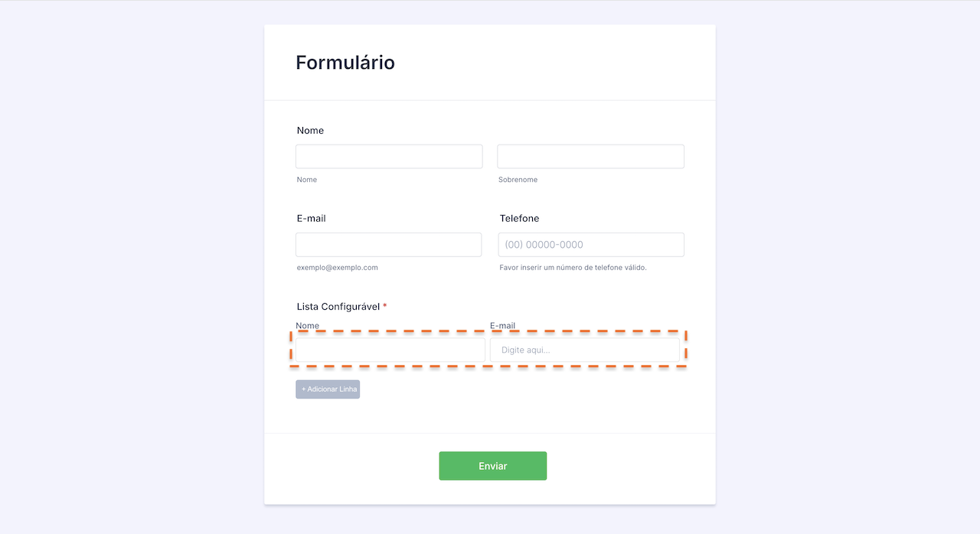This screenshot has height=534, width=980.
Task: Click the first name input field
Action: click(x=389, y=157)
